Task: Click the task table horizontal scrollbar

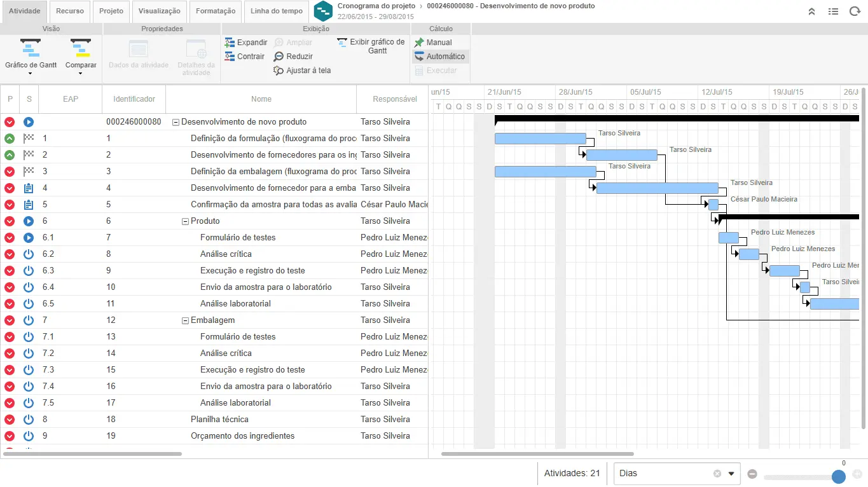Action: [92, 454]
